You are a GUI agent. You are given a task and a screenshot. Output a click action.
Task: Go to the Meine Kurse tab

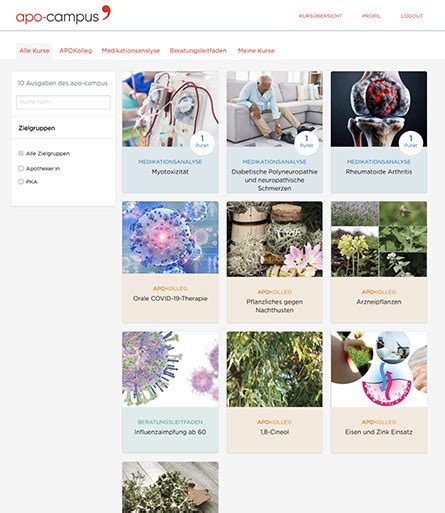pos(256,51)
